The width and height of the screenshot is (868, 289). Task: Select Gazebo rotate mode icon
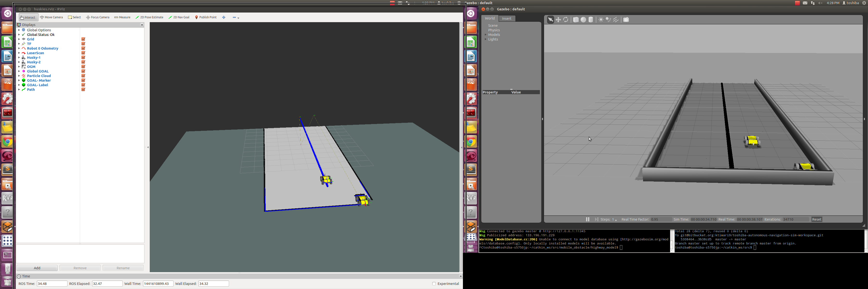pyautogui.click(x=566, y=20)
